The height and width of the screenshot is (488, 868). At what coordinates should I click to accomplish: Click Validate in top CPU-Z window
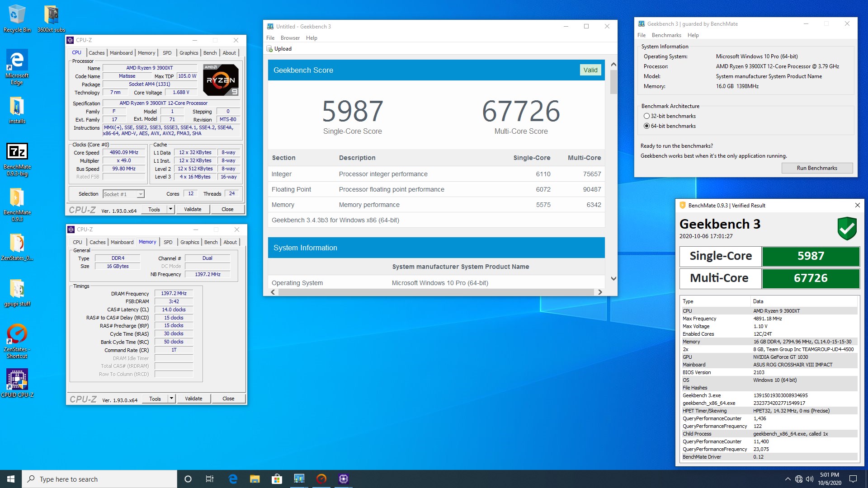(193, 209)
